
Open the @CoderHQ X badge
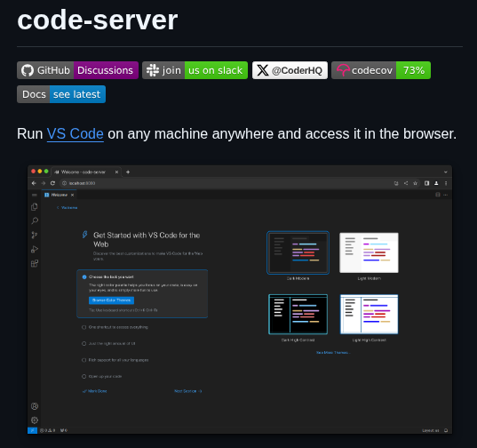tap(290, 70)
